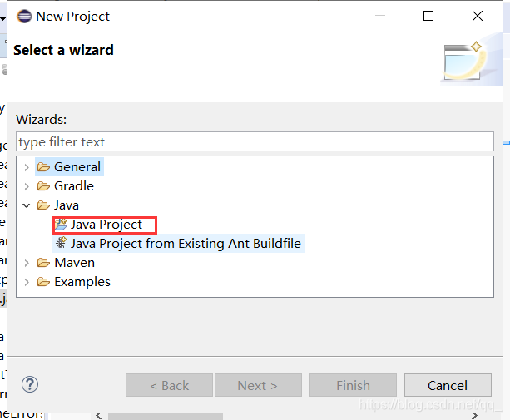Collapse the Java category

27,205
